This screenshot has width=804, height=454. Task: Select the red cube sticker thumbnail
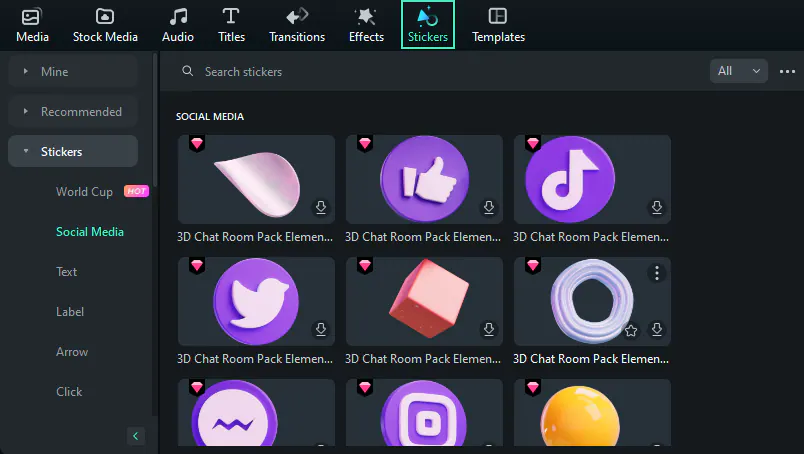[x=425, y=301]
